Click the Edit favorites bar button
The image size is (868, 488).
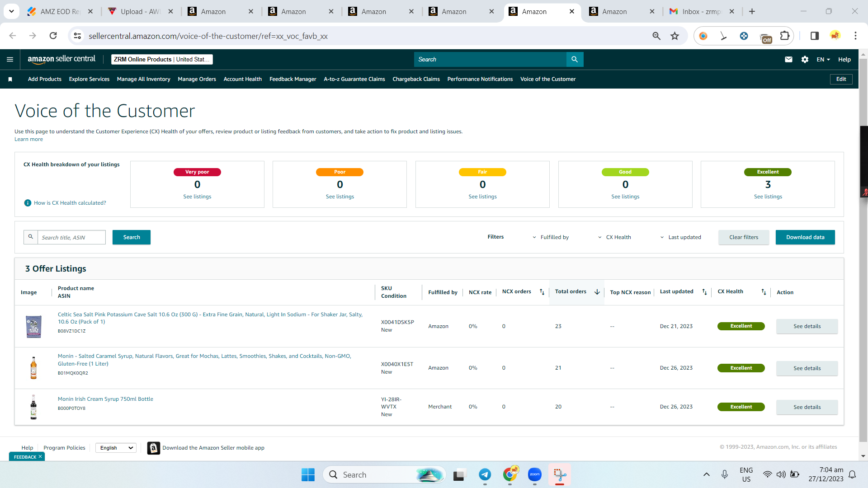[x=841, y=79]
